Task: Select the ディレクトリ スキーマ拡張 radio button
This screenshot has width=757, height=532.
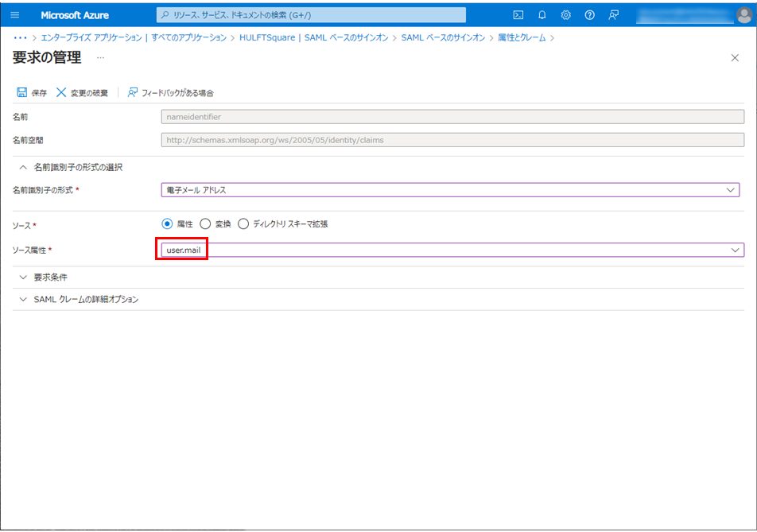Action: click(243, 224)
